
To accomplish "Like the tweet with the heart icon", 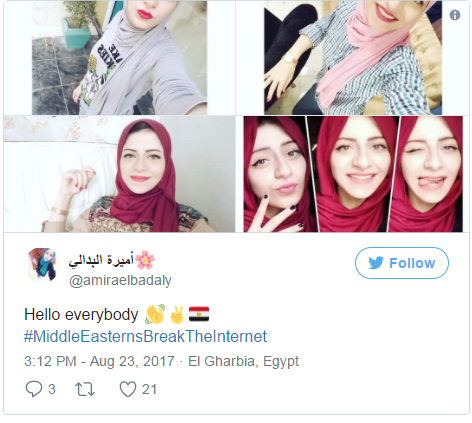I will pos(128,389).
